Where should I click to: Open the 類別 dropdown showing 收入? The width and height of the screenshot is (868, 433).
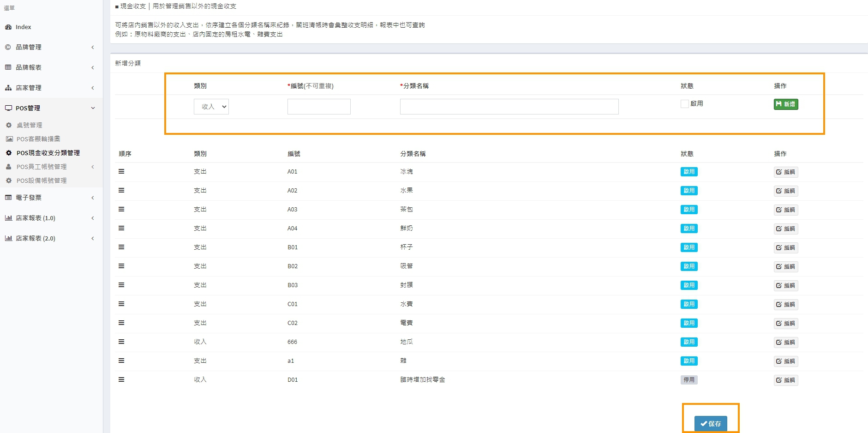coord(211,107)
